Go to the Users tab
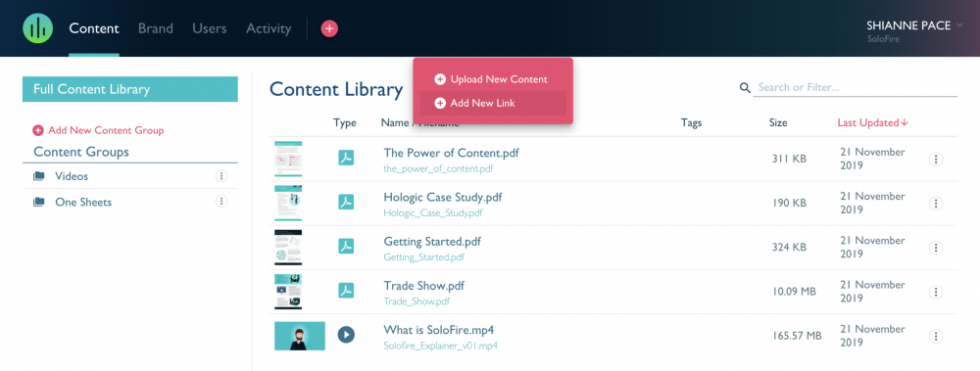The width and height of the screenshot is (980, 371). coord(210,28)
